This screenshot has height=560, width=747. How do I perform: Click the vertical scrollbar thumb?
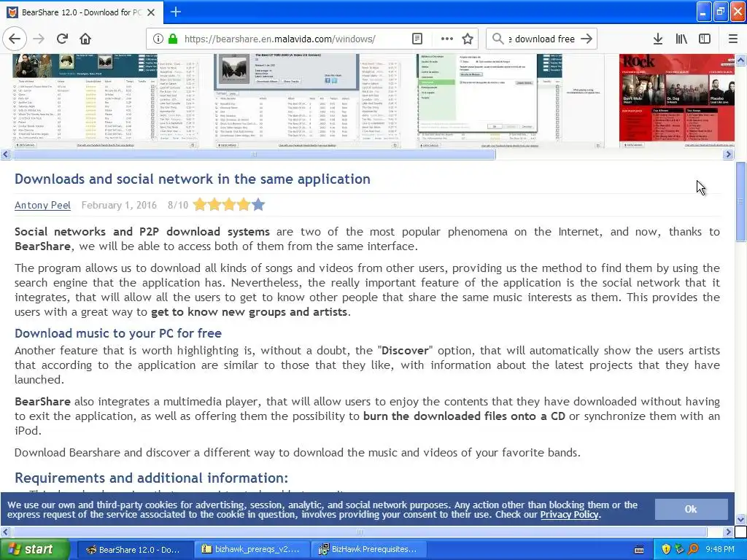coord(741,201)
